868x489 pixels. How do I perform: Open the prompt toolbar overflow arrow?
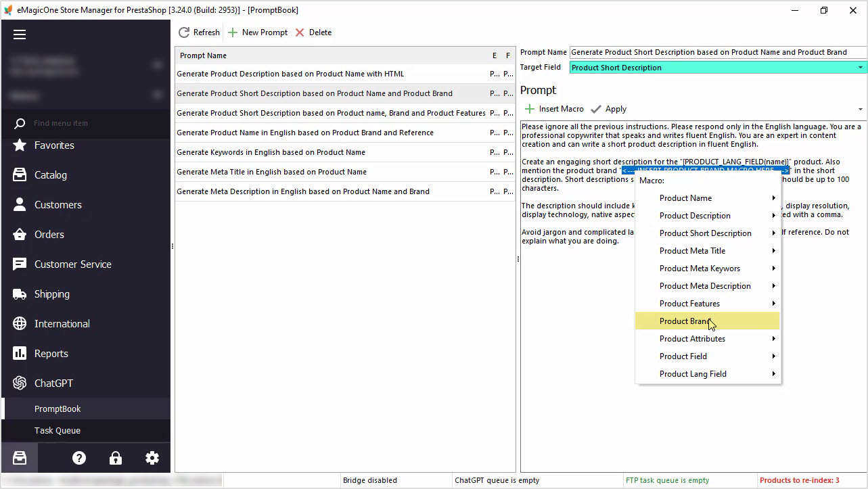[x=861, y=110]
